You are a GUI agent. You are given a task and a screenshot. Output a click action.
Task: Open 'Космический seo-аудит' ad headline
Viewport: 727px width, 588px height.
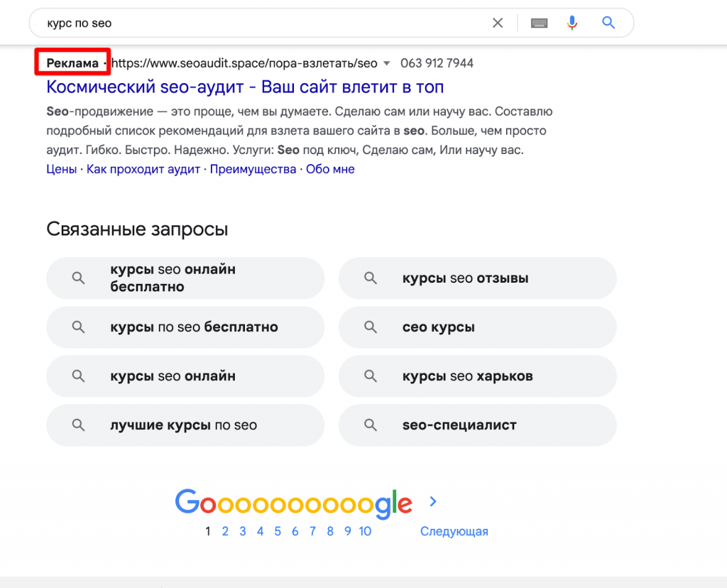point(245,87)
